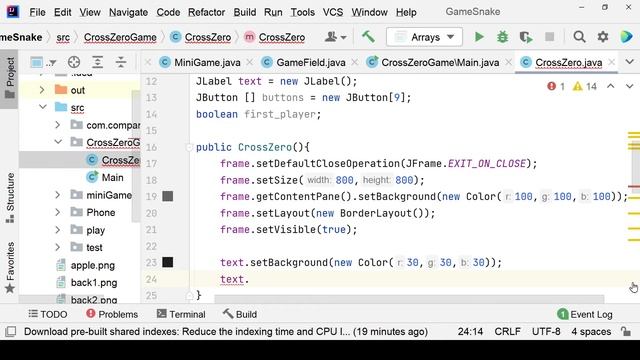
Task: Expand the play package
Action: point(58,230)
